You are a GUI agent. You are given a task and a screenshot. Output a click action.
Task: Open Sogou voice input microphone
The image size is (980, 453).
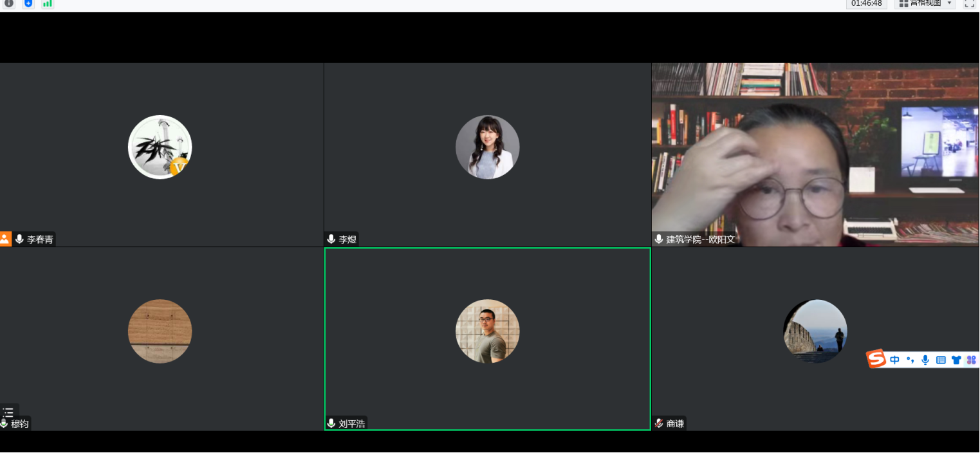pyautogui.click(x=925, y=360)
